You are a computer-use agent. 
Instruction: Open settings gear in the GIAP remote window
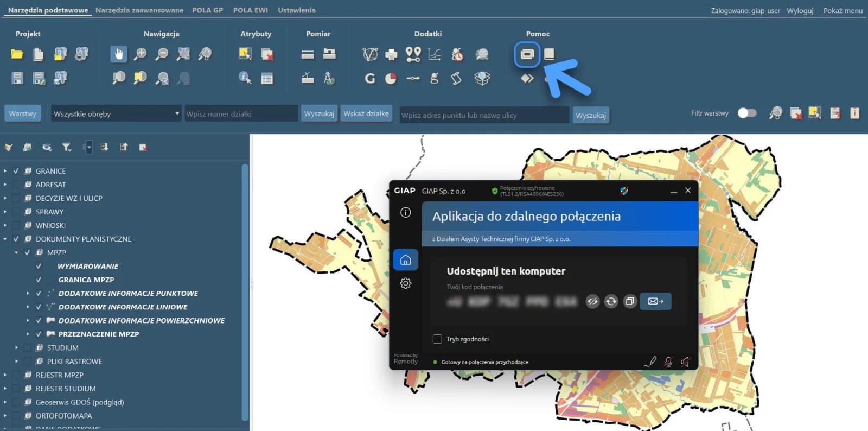[x=405, y=283]
